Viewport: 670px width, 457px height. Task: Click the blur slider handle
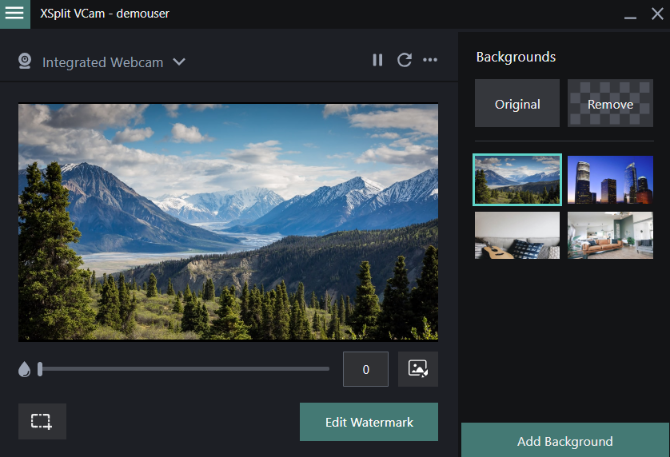[40, 369]
